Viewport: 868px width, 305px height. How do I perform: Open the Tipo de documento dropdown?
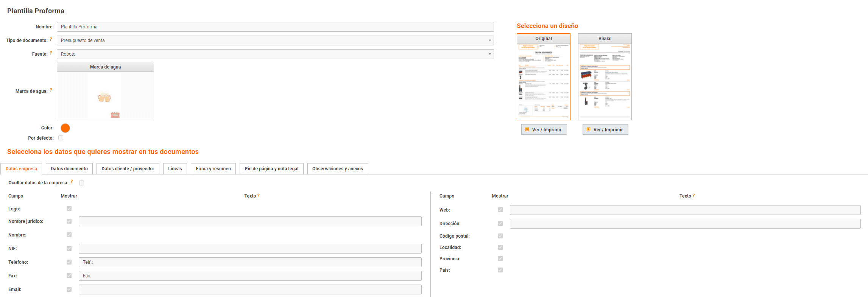(x=275, y=40)
